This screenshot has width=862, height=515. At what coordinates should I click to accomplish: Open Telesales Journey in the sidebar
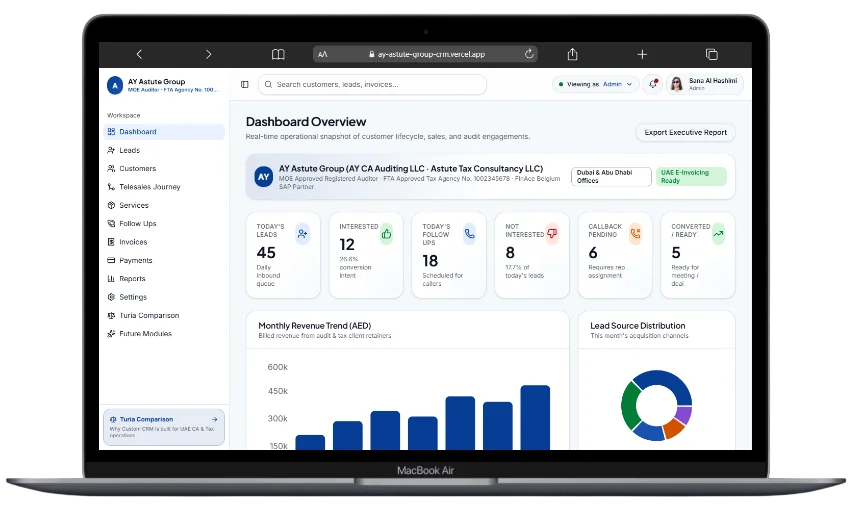point(164,187)
